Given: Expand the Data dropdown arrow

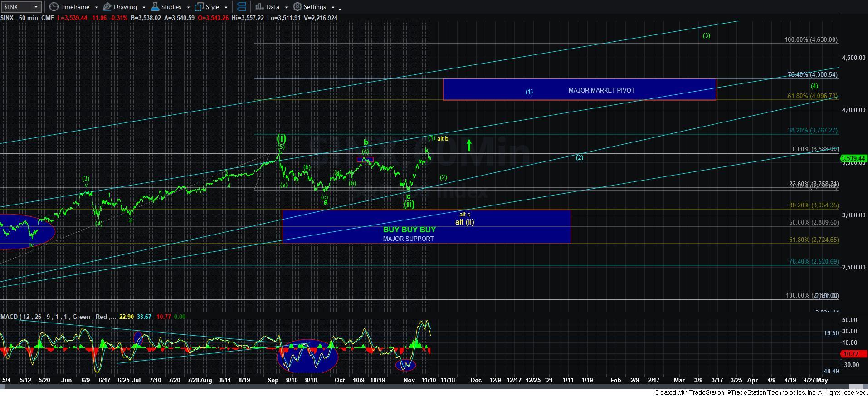Looking at the screenshot, I should 286,7.
